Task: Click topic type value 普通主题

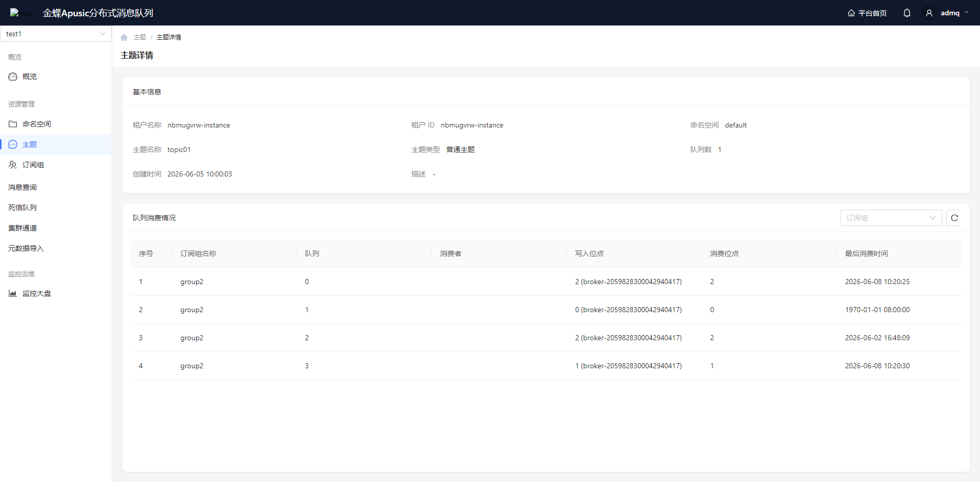Action: point(460,149)
